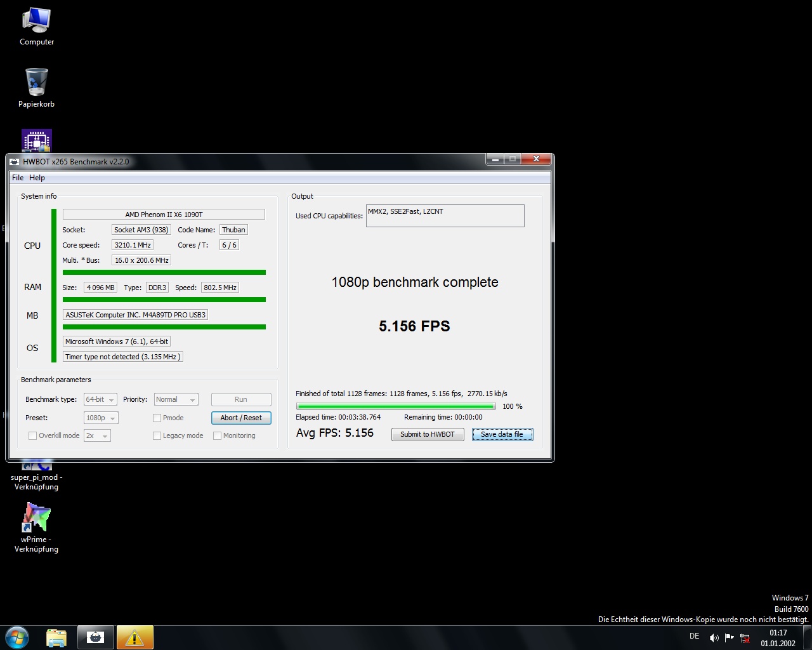
Task: Open the volume speaker tray icon
Action: coord(714,638)
